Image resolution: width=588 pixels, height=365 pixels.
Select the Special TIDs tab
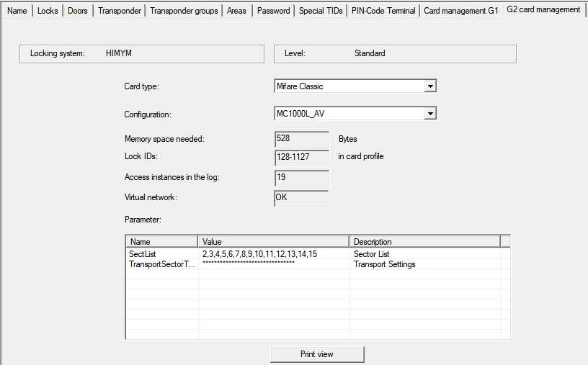(321, 11)
